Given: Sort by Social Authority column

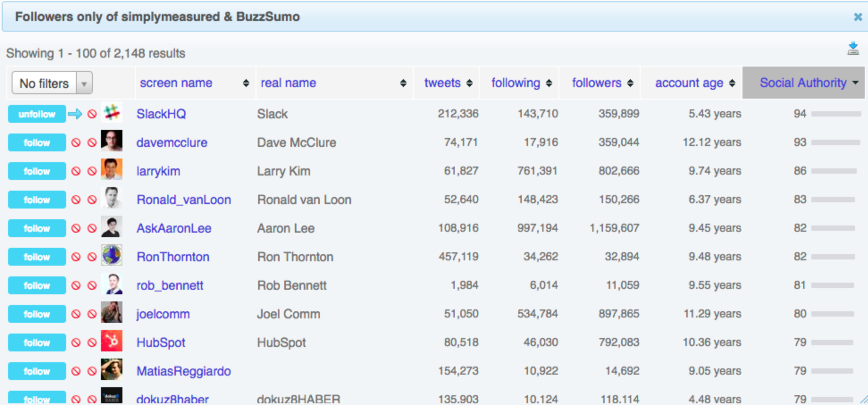Looking at the screenshot, I should click(x=804, y=83).
